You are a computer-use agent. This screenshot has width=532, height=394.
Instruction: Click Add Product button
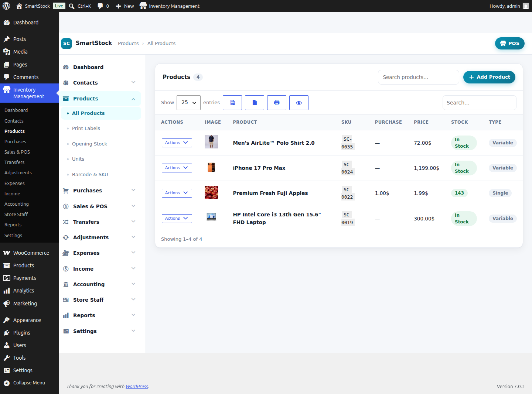489,77
